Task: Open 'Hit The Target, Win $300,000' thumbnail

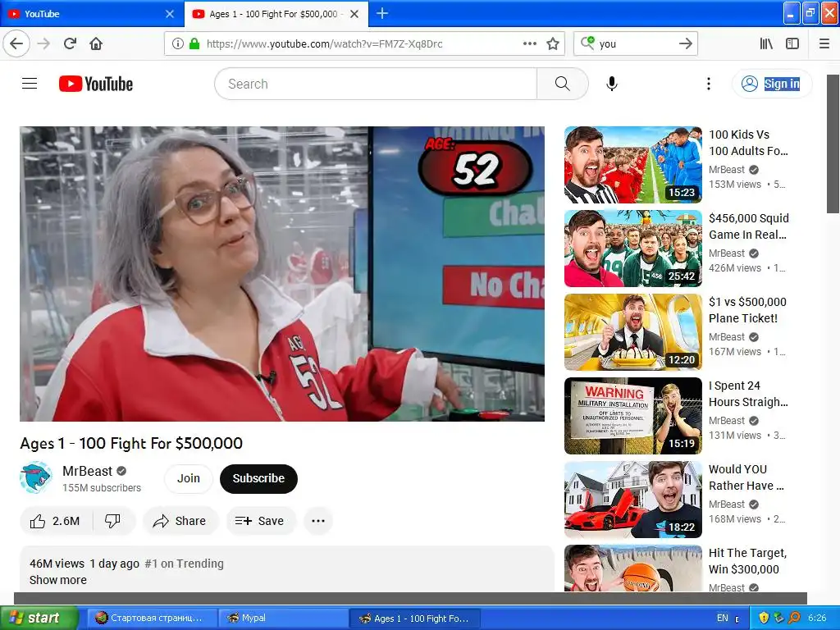Action: (x=632, y=568)
